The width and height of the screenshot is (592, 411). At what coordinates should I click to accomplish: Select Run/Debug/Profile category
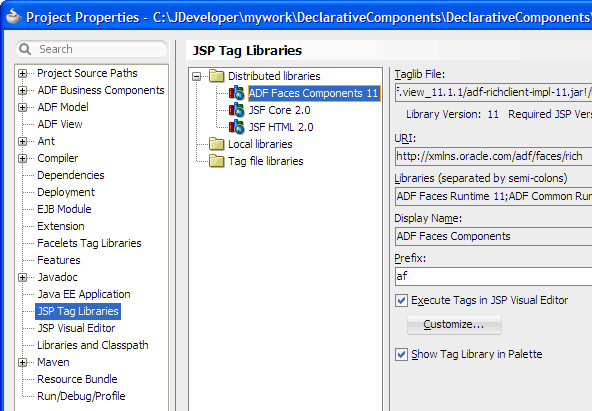81,396
